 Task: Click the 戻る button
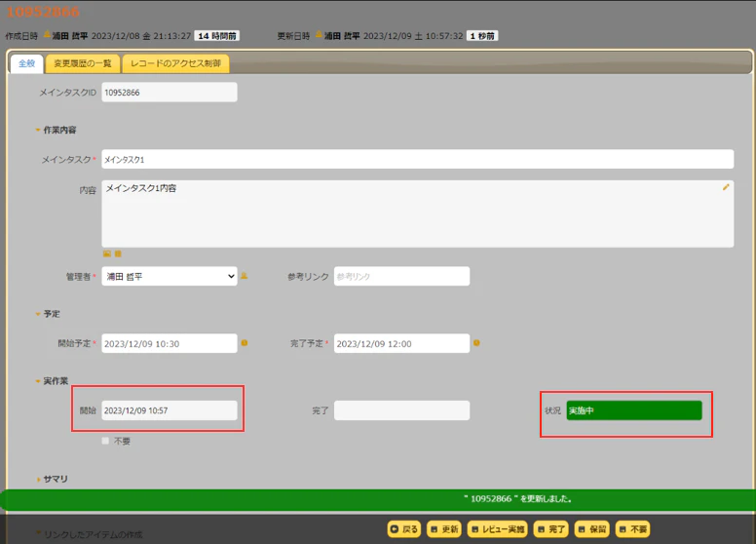point(404,529)
